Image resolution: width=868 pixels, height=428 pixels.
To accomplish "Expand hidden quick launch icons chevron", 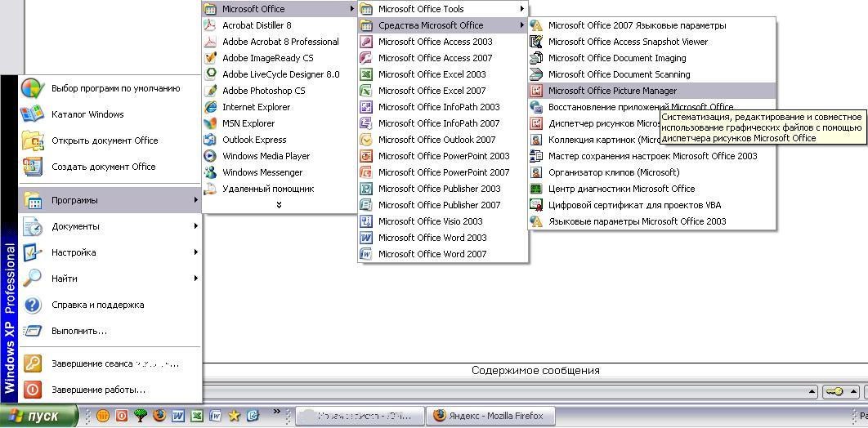I will coord(277,412).
